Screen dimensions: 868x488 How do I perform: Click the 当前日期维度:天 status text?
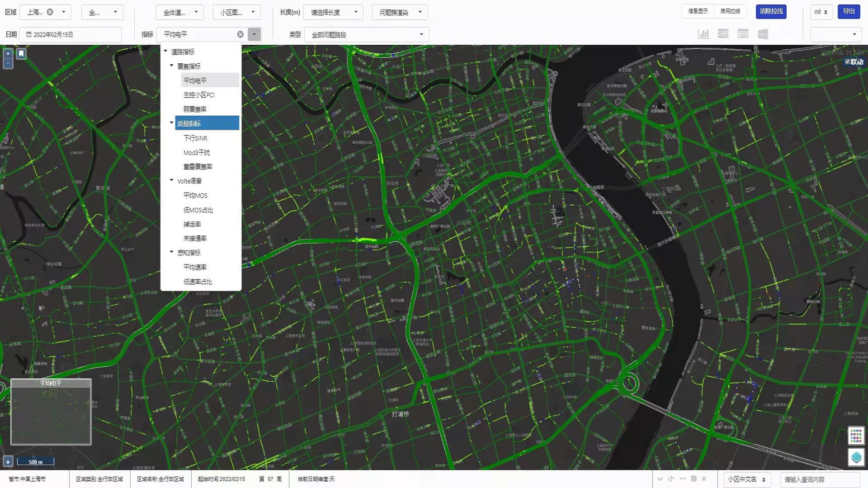coord(316,479)
